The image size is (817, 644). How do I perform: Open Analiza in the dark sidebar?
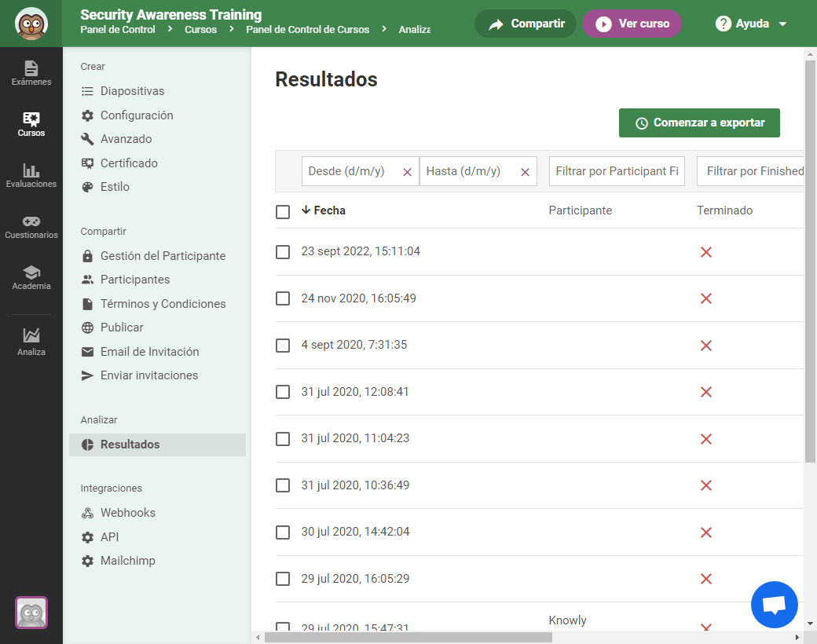coord(31,342)
